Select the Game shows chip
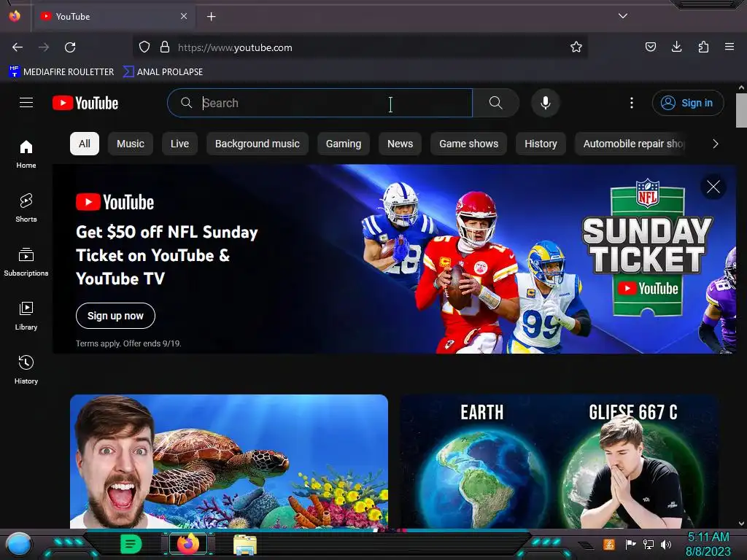The image size is (747, 560). (x=469, y=144)
